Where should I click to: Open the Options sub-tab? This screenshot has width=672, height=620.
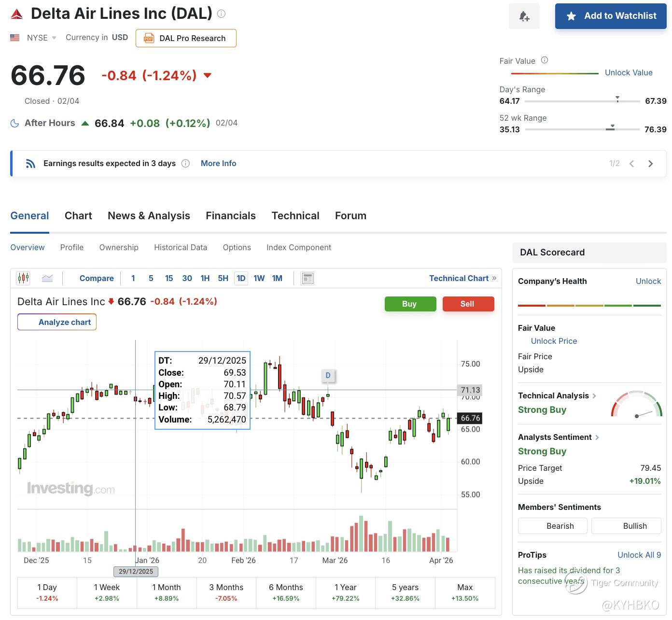(237, 247)
